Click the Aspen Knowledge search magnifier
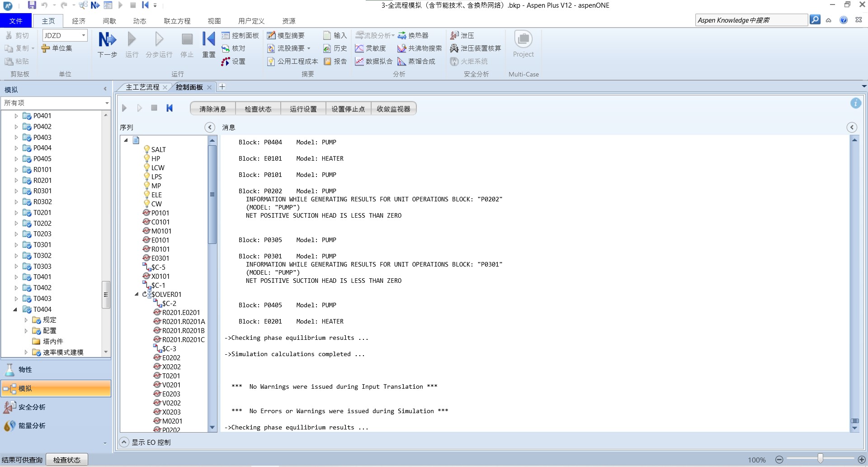The height and width of the screenshot is (467, 868). click(815, 20)
